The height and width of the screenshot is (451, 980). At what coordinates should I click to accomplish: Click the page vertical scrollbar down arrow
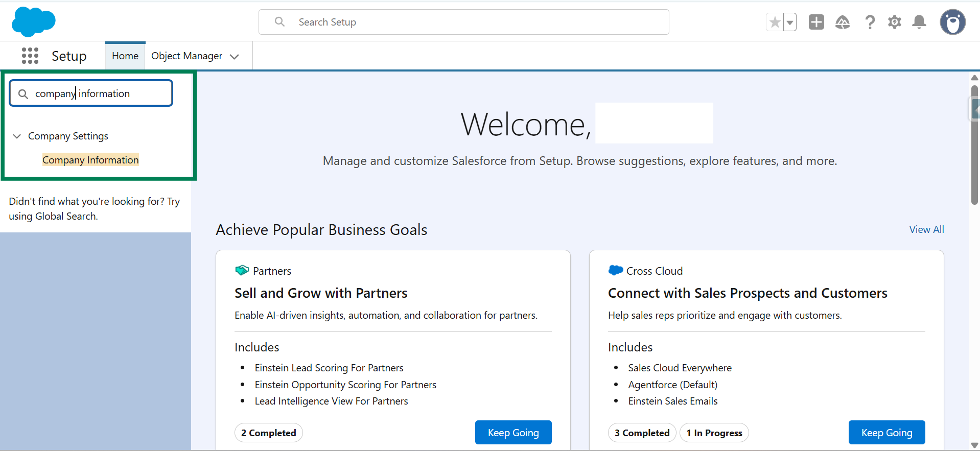tap(974, 445)
